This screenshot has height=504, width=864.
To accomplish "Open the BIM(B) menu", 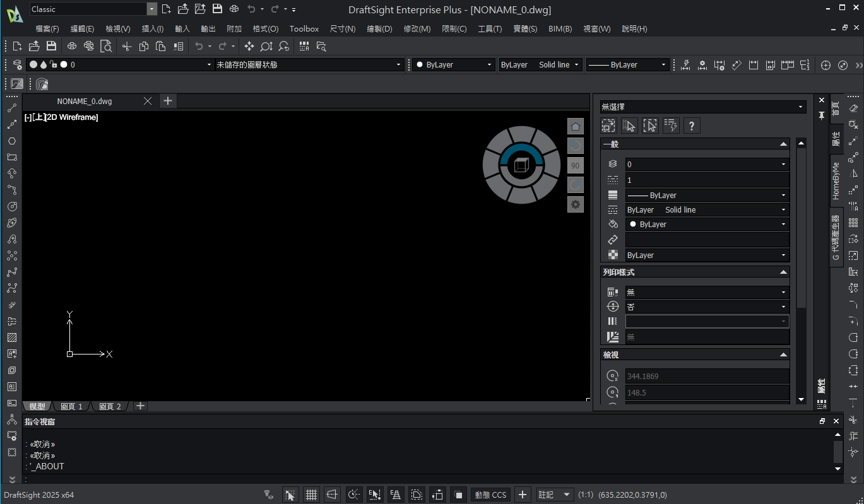I will coord(560,29).
